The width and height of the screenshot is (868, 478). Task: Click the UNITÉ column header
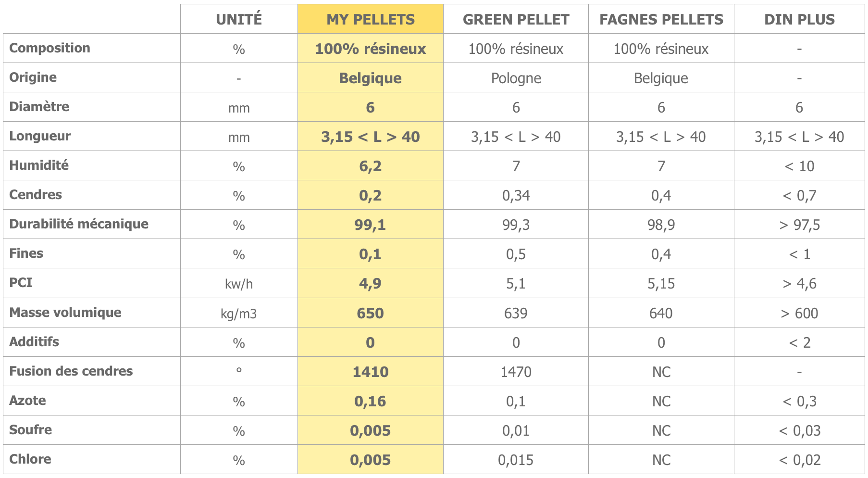pos(239,19)
